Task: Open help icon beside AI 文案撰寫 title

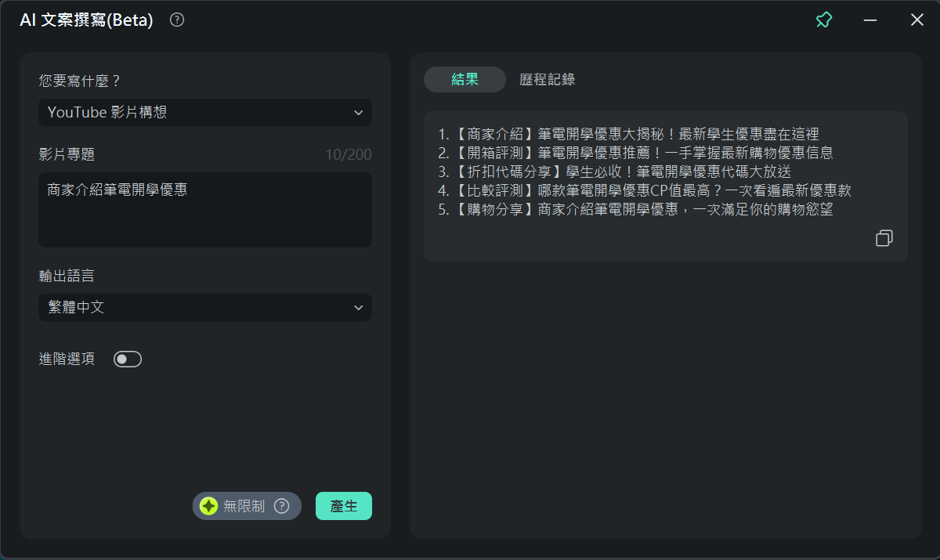Action: coord(177,20)
